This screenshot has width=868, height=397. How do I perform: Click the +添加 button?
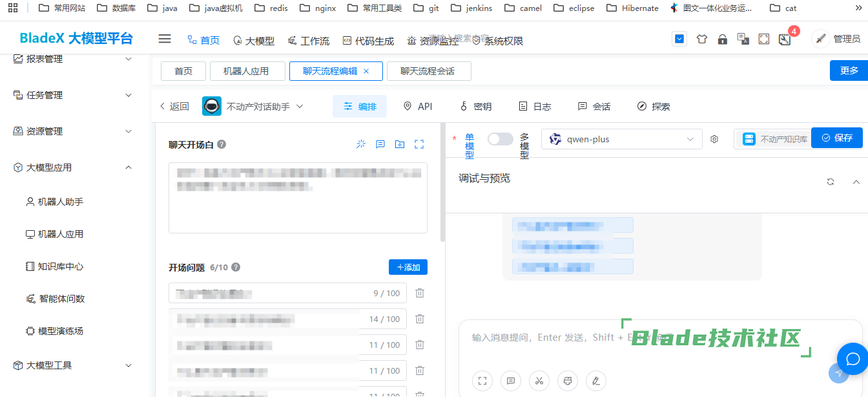click(408, 267)
